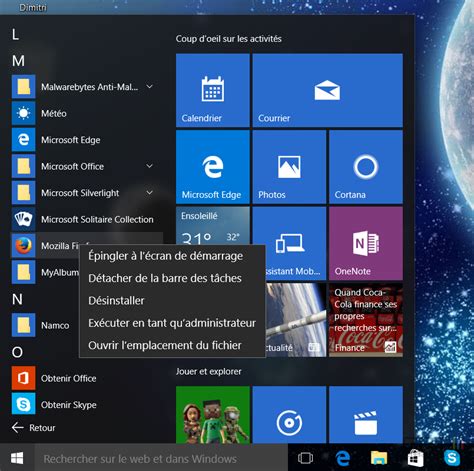Click the Météo label in app list
The image size is (474, 471).
(x=54, y=114)
